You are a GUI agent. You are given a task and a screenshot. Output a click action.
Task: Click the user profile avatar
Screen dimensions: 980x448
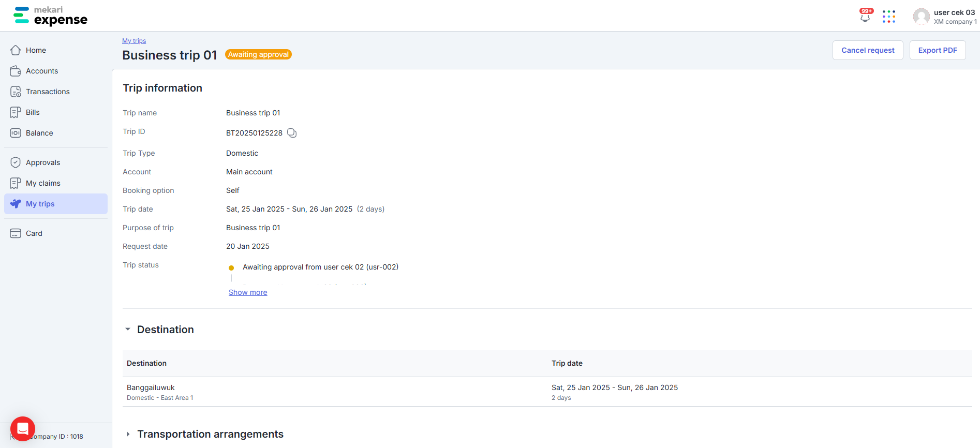[921, 17]
